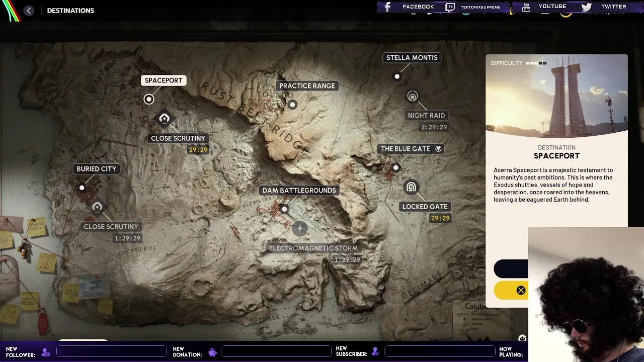Click the Acerra Spaceport description paragraph
Image resolution: width=644 pixels, height=362 pixels.
coord(553,185)
